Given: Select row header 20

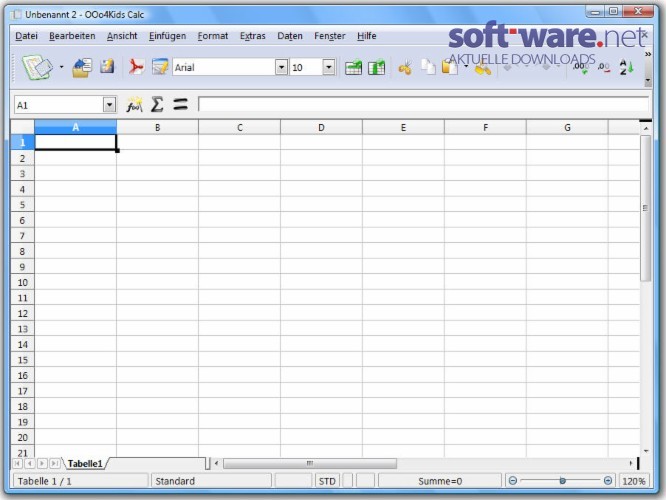Looking at the screenshot, I should tap(23, 438).
